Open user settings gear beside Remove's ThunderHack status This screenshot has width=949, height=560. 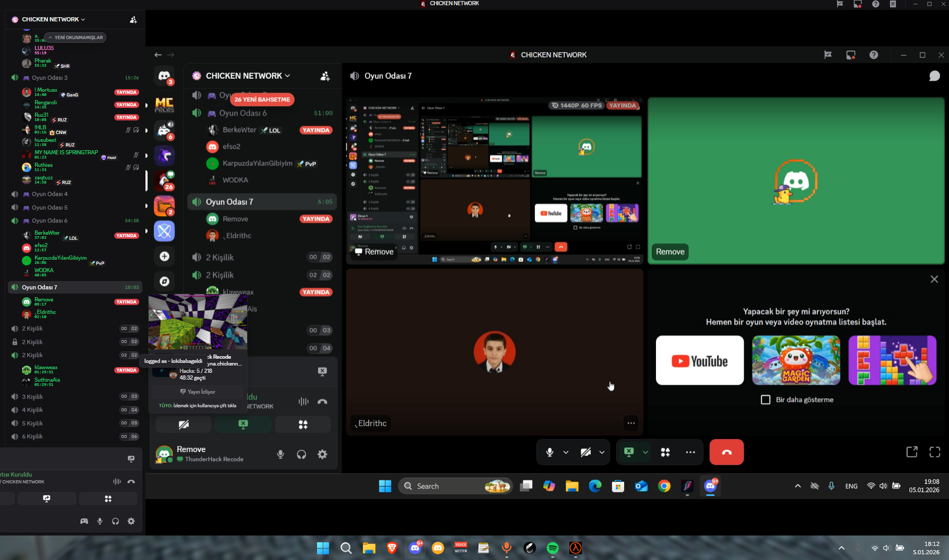323,454
